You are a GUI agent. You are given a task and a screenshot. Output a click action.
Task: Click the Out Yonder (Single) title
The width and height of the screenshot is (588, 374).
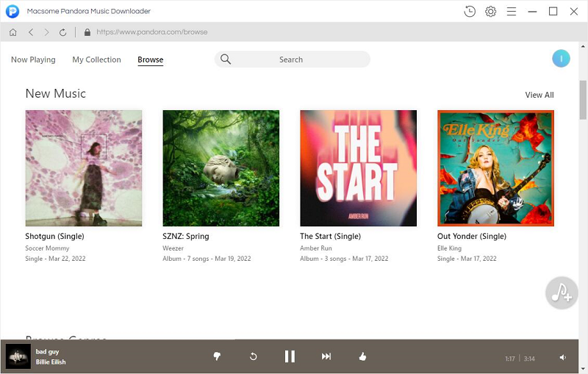point(471,237)
